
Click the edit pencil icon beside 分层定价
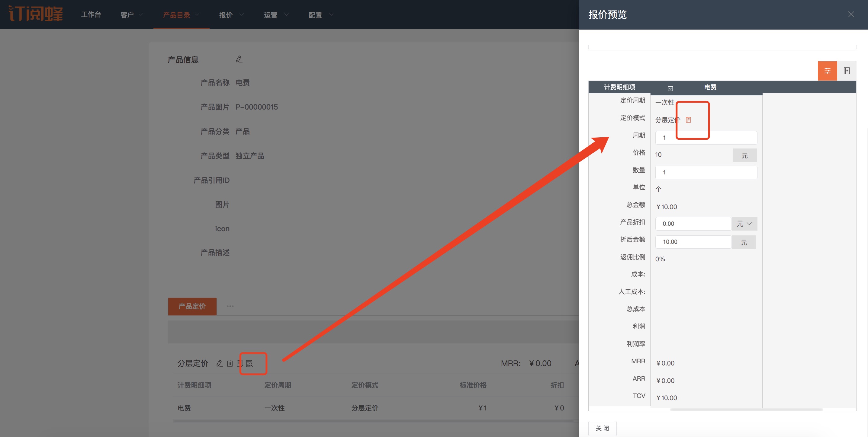click(219, 363)
